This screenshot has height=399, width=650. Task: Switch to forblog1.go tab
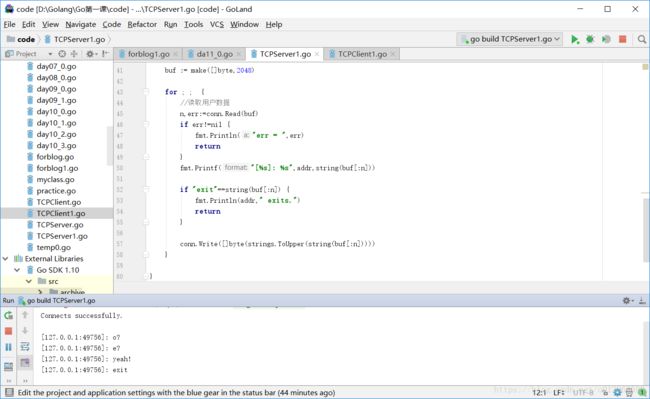pyautogui.click(x=148, y=54)
